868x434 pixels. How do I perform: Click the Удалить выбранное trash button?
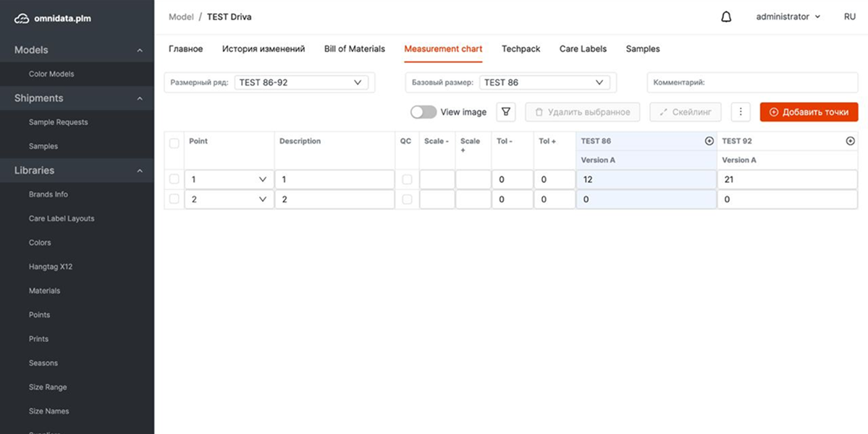click(x=582, y=112)
